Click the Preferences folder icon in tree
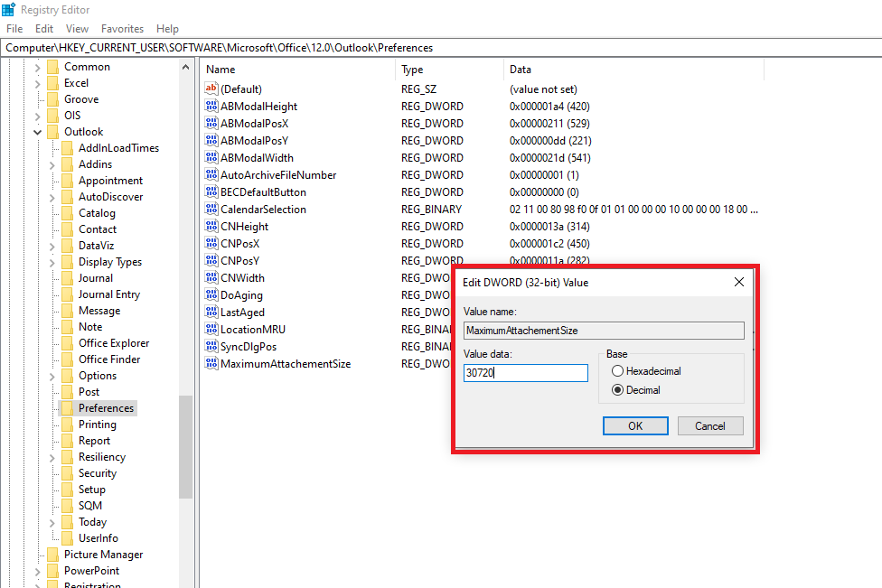 coord(67,408)
